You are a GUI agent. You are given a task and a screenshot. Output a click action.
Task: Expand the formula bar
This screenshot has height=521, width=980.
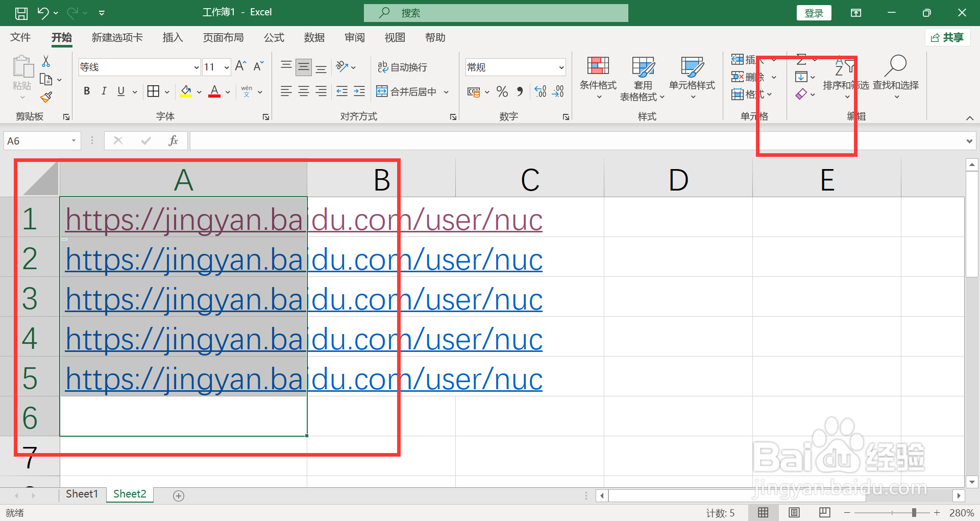click(x=969, y=141)
